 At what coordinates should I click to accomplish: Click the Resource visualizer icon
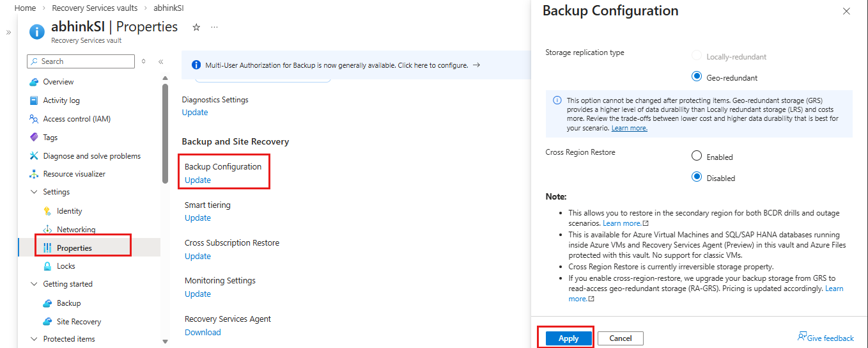point(34,174)
